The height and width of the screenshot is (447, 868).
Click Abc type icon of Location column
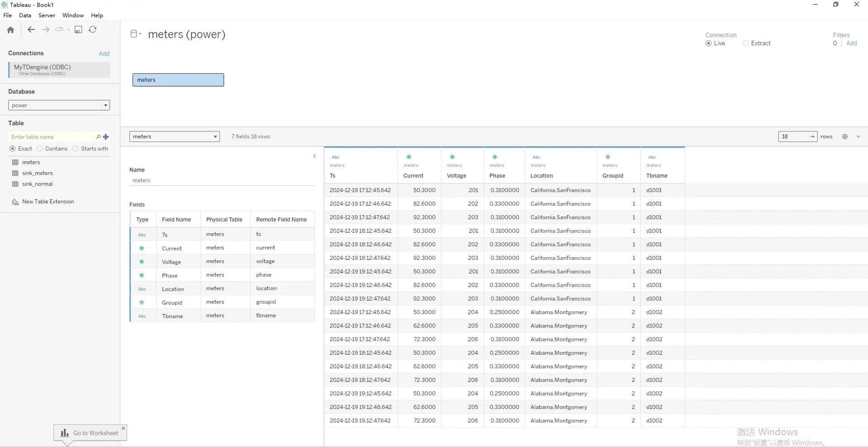coord(536,157)
